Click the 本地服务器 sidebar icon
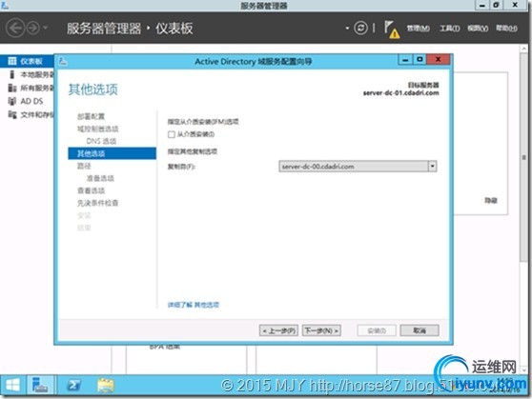 (12, 74)
